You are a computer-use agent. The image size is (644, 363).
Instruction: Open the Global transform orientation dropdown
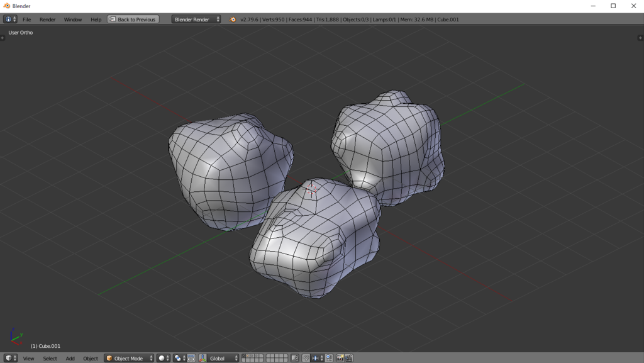click(223, 358)
